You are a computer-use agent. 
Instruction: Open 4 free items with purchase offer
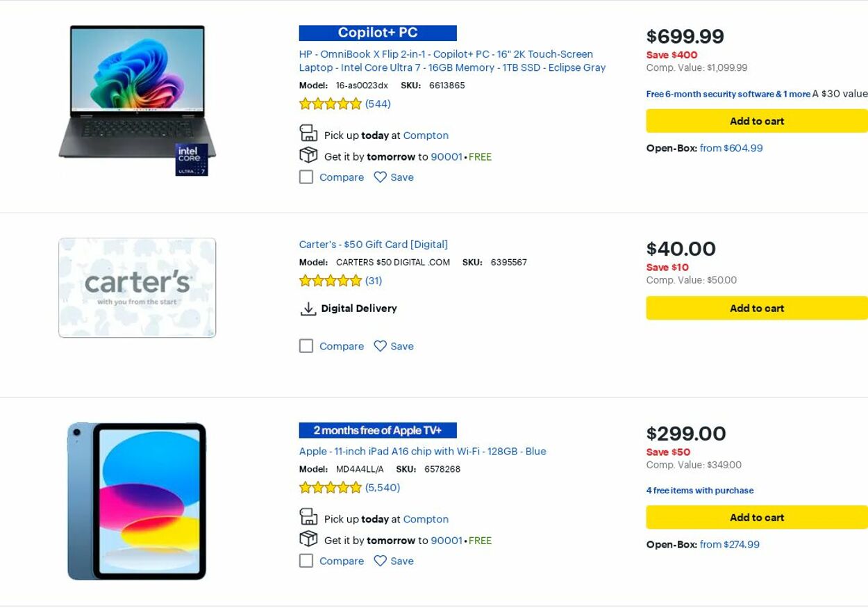699,491
